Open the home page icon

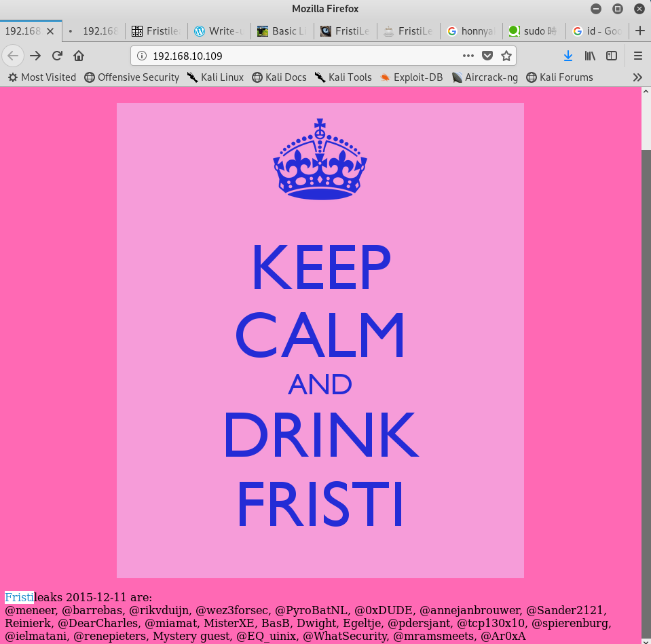point(79,56)
